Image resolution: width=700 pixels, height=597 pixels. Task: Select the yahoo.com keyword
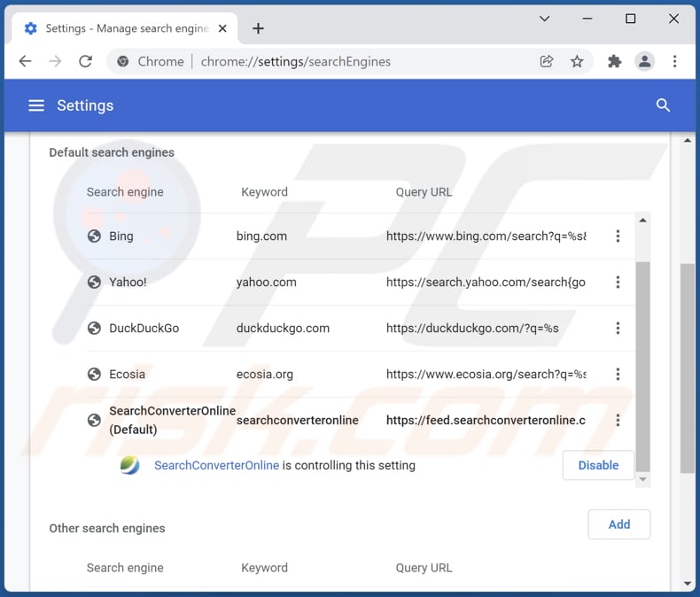[x=266, y=282]
